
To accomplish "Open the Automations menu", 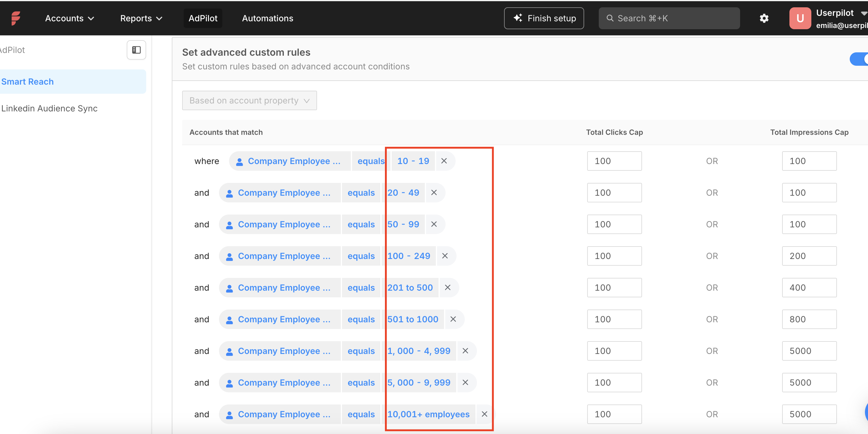I will click(267, 18).
